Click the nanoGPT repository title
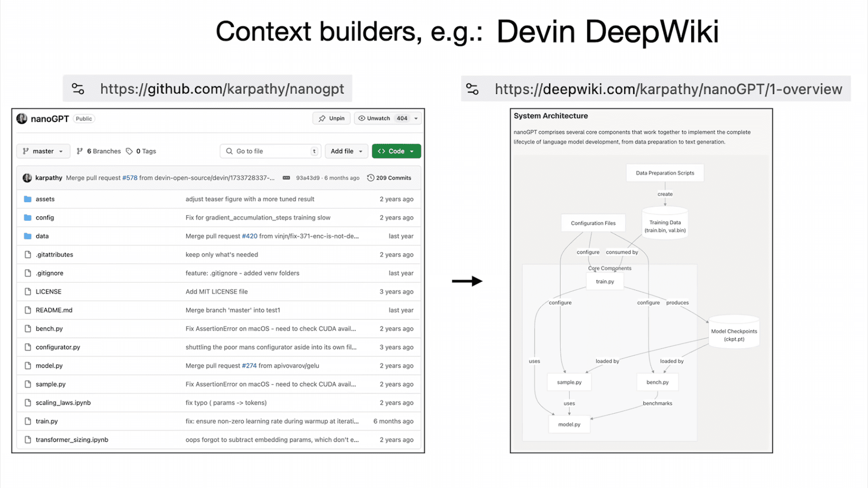This screenshot has width=868, height=488. (50, 119)
